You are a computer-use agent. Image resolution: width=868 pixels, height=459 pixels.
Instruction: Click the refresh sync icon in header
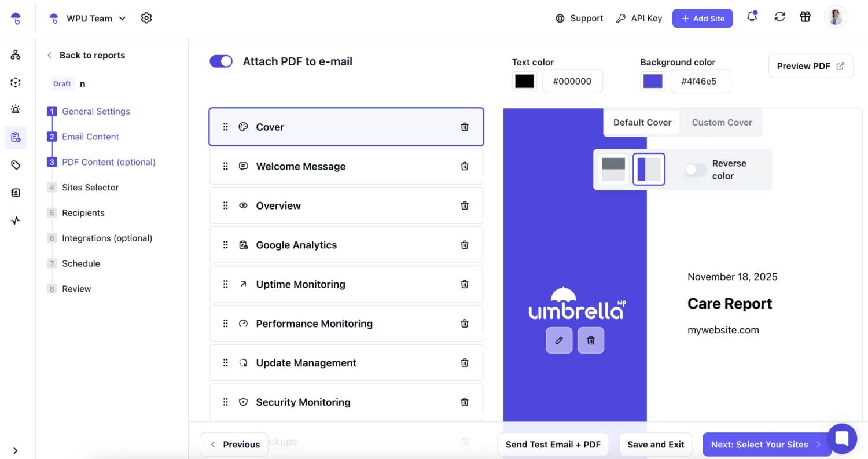[x=779, y=17]
